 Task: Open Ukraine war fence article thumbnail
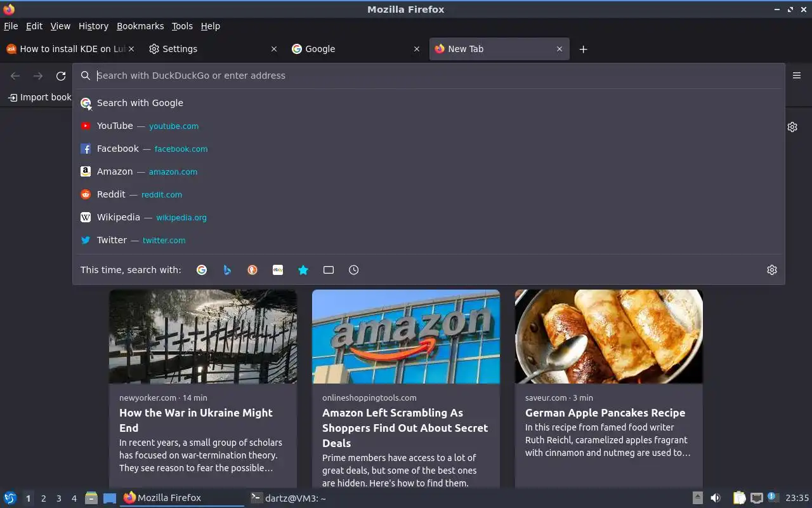pyautogui.click(x=203, y=337)
